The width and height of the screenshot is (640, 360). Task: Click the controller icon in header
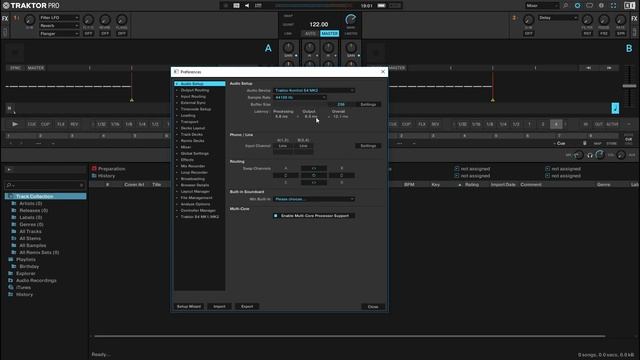pos(589,6)
